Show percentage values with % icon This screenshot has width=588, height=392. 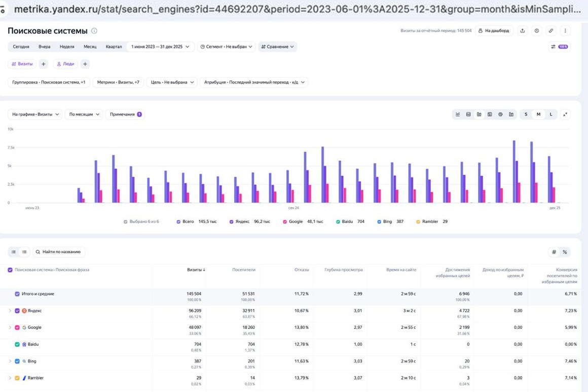(x=565, y=252)
